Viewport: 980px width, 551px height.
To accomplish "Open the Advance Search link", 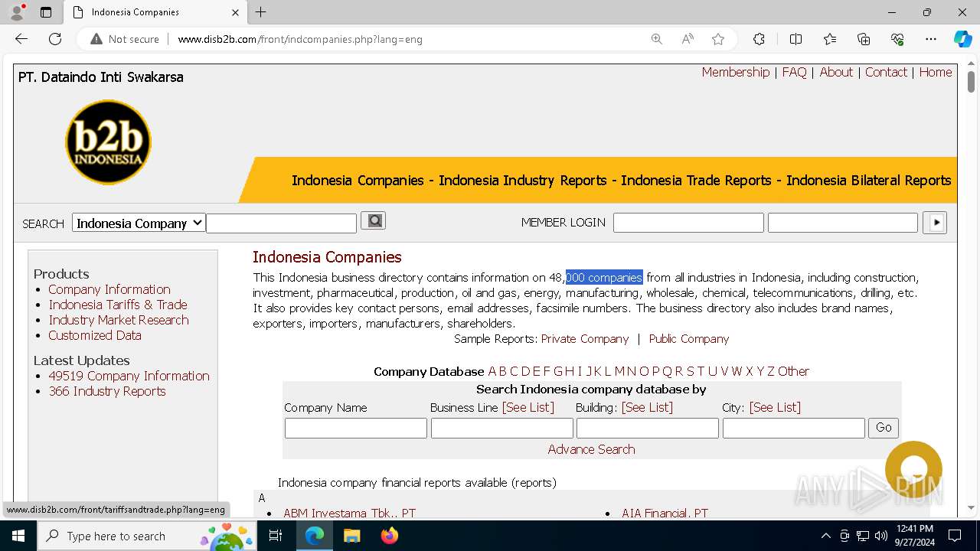I will 591,449.
